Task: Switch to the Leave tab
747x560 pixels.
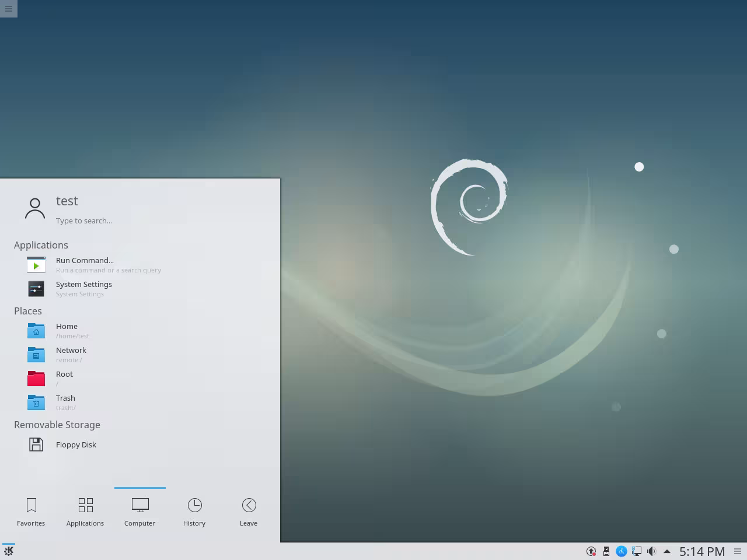Action: (x=249, y=512)
